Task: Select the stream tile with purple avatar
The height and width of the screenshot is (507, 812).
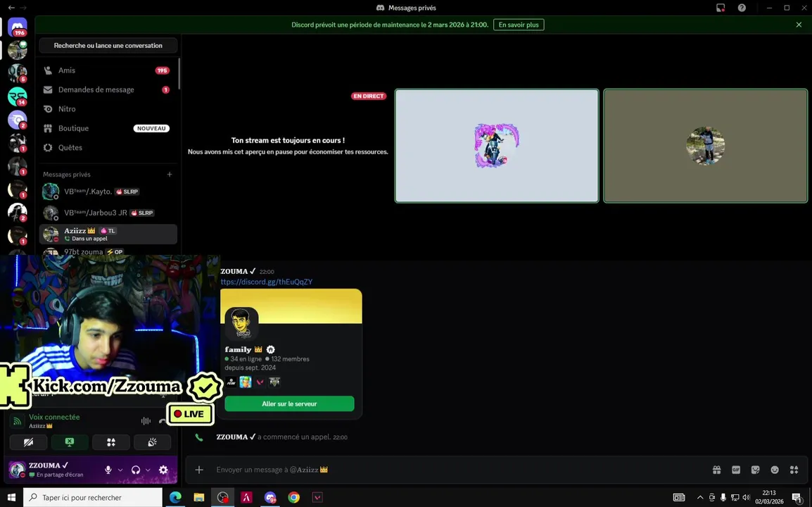Action: coord(497,146)
